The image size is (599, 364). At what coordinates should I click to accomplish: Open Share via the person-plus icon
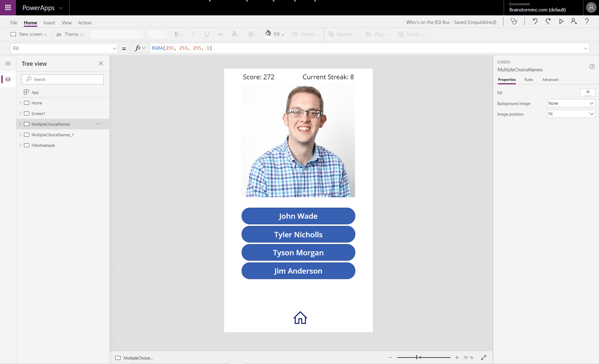574,21
